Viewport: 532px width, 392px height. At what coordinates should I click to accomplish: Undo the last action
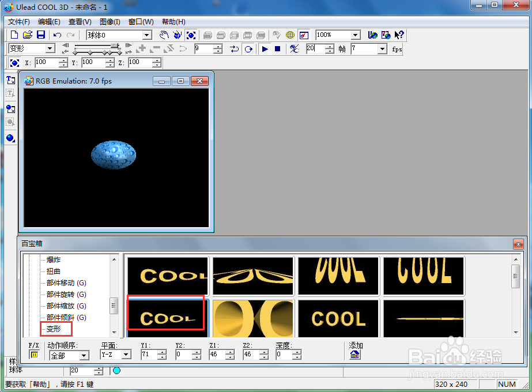57,35
